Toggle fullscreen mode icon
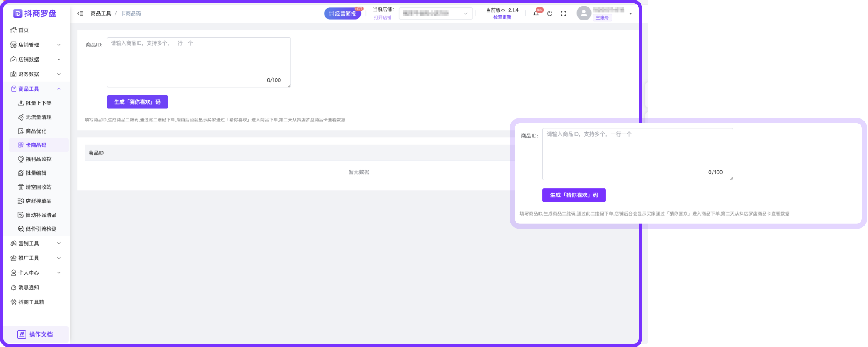868x347 pixels. pyautogui.click(x=563, y=13)
